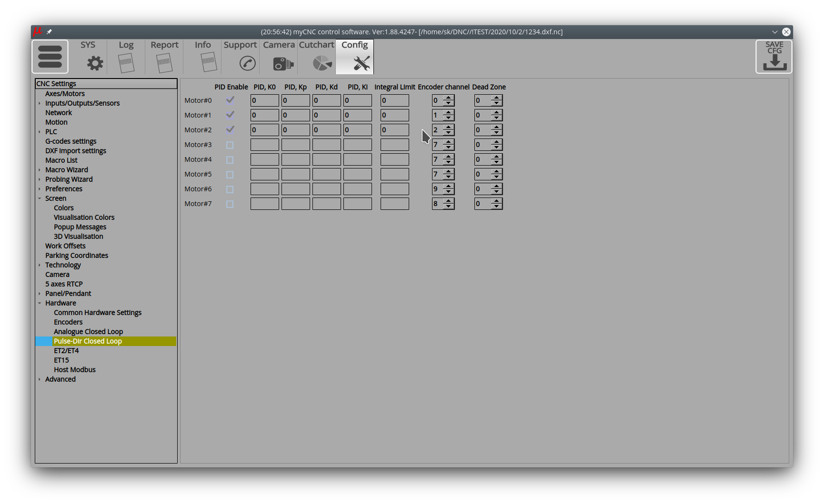824x504 pixels.
Task: Increase Motor#1 Encoder channel value
Action: point(449,112)
